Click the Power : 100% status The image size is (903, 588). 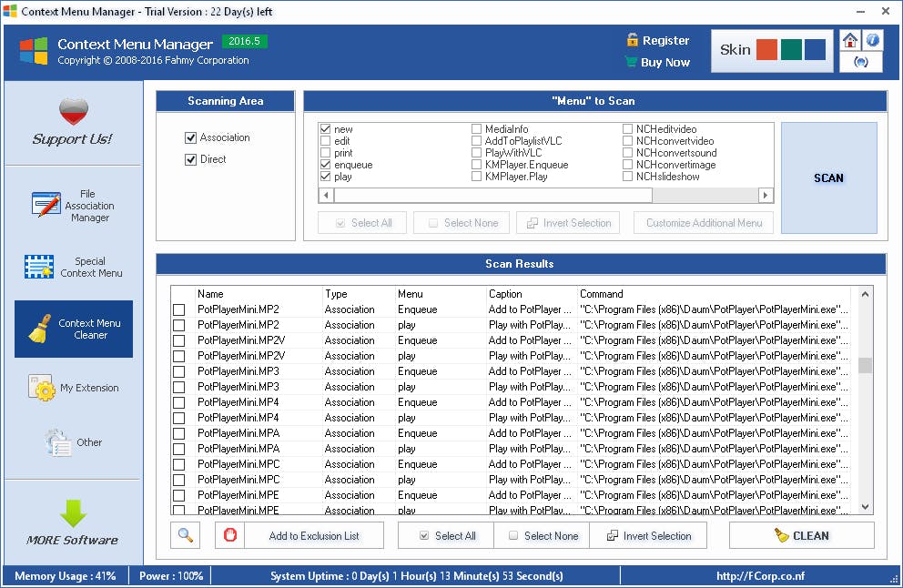[x=171, y=576]
